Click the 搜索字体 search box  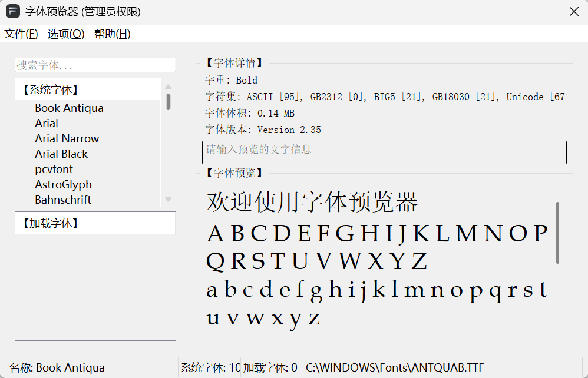[94, 65]
